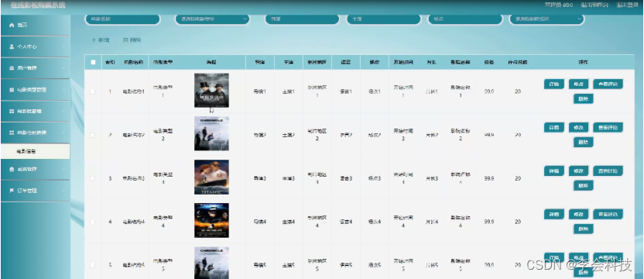The image size is (644, 279).
Task: Click the 主演 search field
Action: point(384,19)
